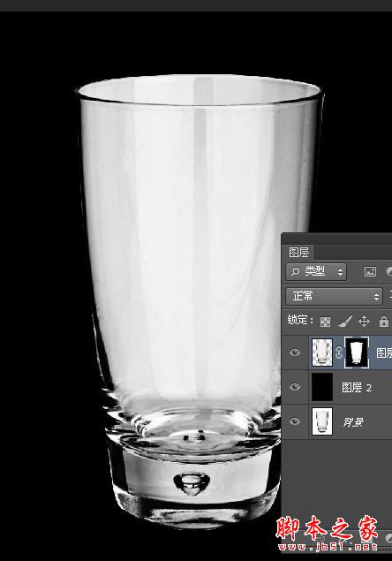
Task: Switch to the 图层 panel tab
Action: (x=298, y=252)
